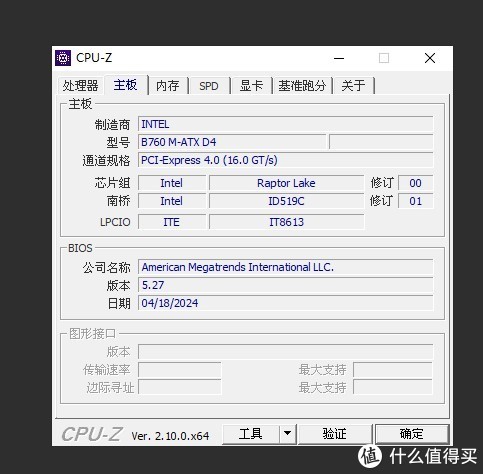Click the 工具 button
Screen dimensions: 483x474
click(x=251, y=434)
